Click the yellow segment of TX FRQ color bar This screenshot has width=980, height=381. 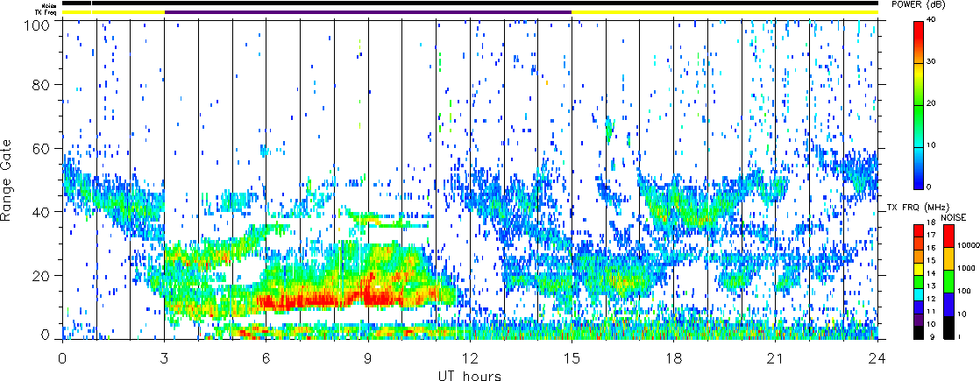pos(919,269)
